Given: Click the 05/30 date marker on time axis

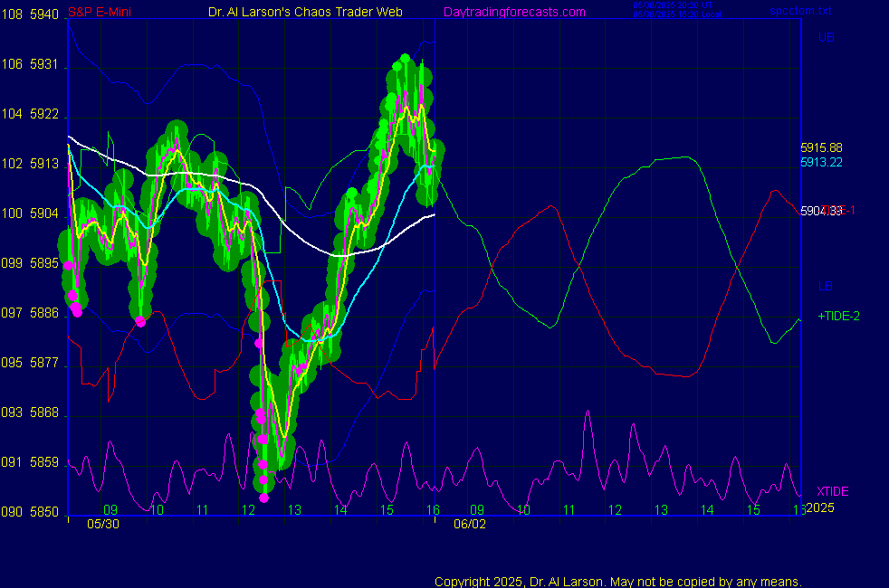Looking at the screenshot, I should coord(102,524).
